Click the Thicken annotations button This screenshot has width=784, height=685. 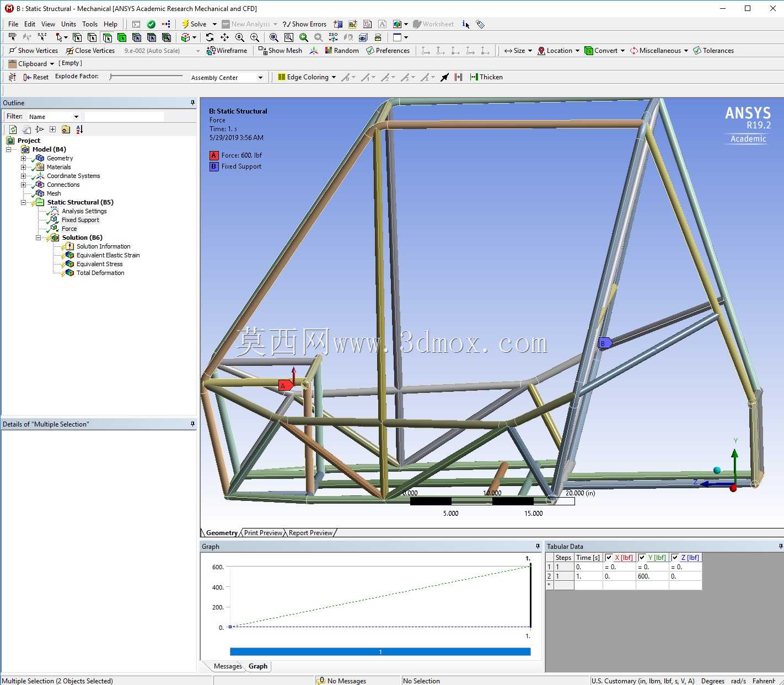click(x=486, y=77)
